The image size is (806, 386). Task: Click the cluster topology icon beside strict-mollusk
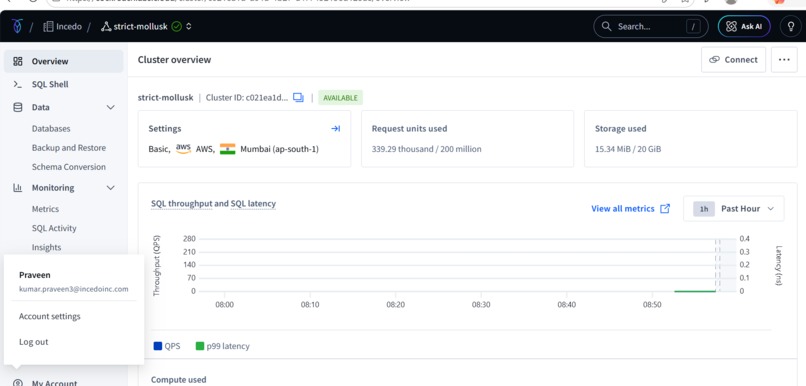click(x=106, y=27)
